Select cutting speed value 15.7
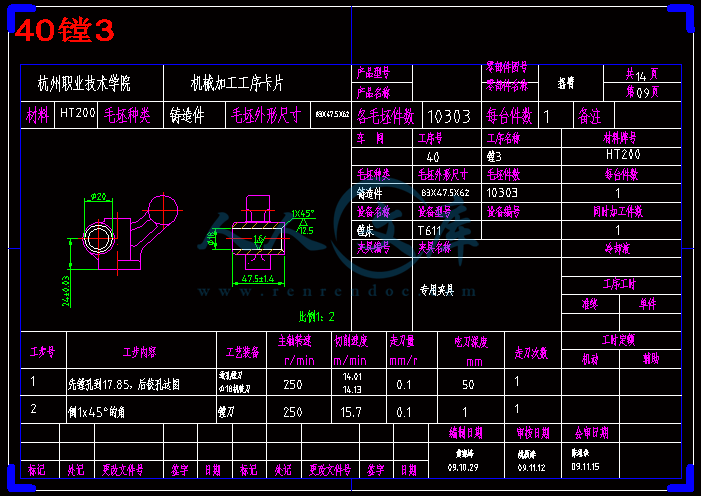This screenshot has height=496, width=701. click(351, 412)
